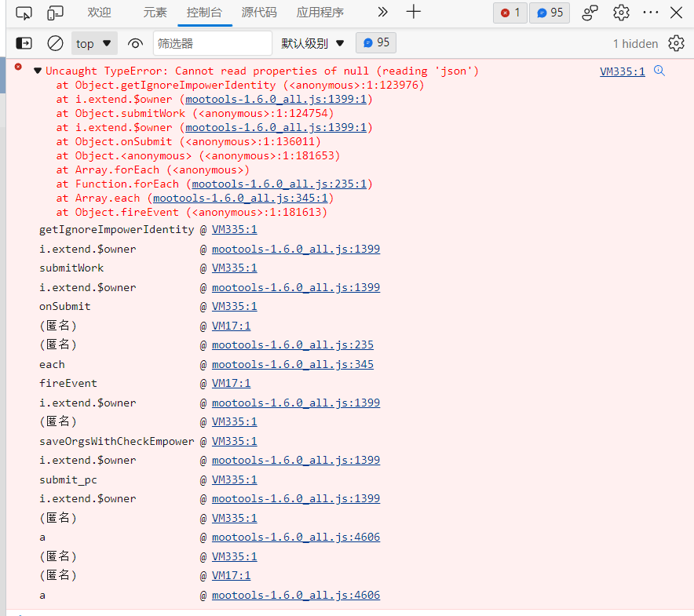The height and width of the screenshot is (616, 694).
Task: Switch to the 源代码 tab
Action: pyautogui.click(x=258, y=13)
